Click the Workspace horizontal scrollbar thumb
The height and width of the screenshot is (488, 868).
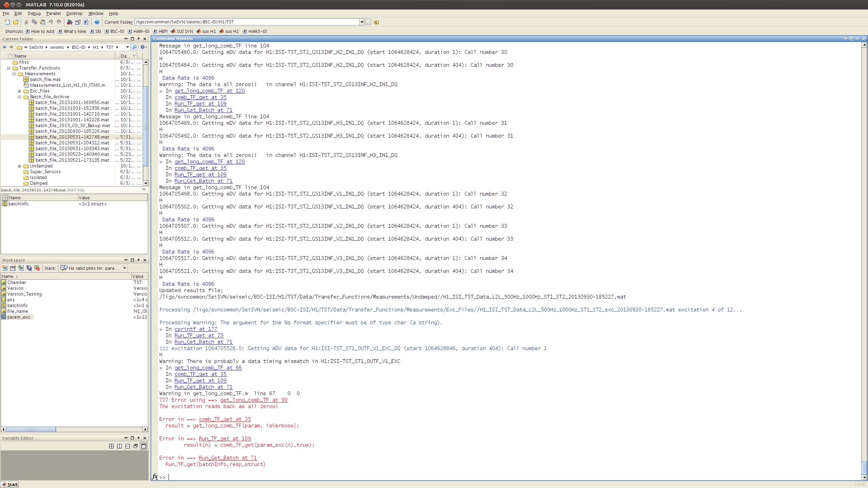click(x=31, y=429)
